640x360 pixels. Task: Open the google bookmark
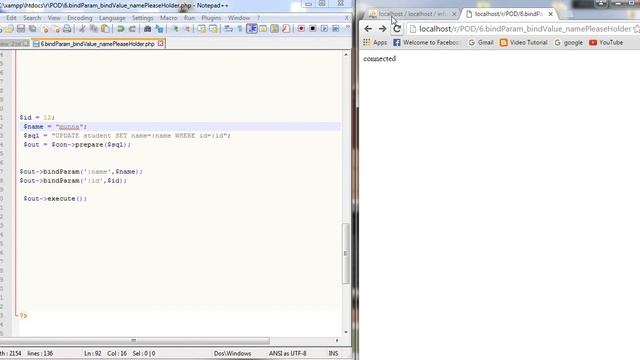[x=569, y=42]
